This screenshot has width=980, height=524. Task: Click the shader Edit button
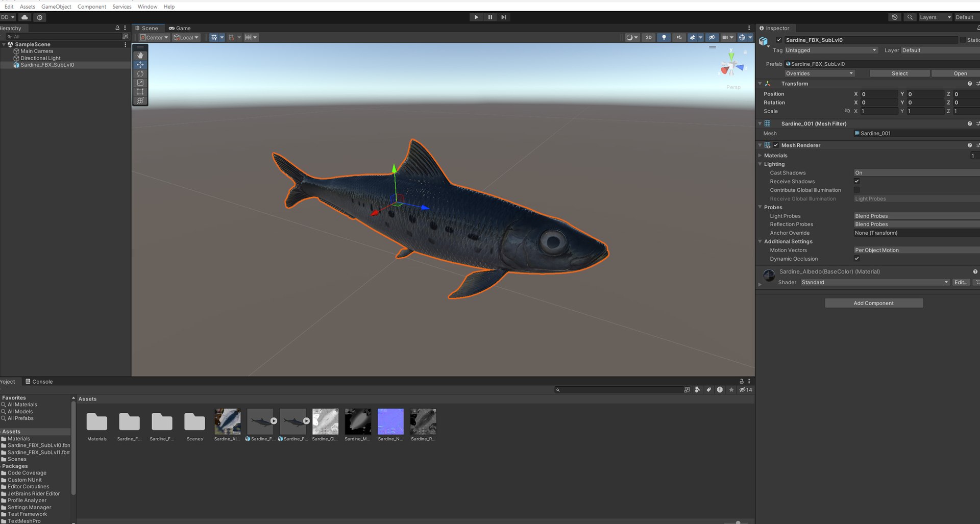pos(961,282)
